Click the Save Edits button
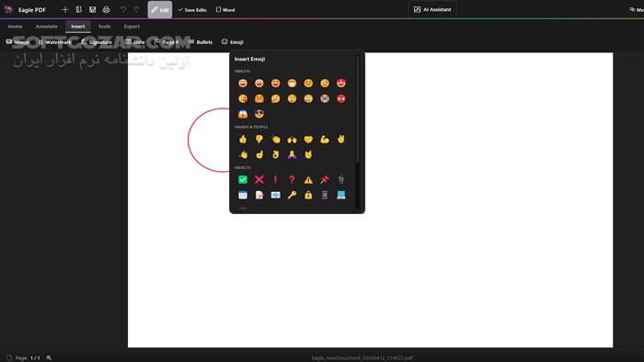 pos(192,9)
